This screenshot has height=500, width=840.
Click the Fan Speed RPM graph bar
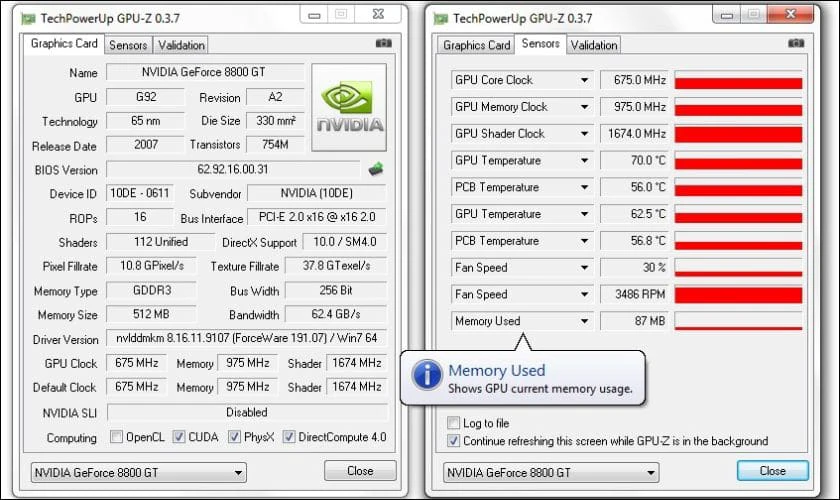738,295
